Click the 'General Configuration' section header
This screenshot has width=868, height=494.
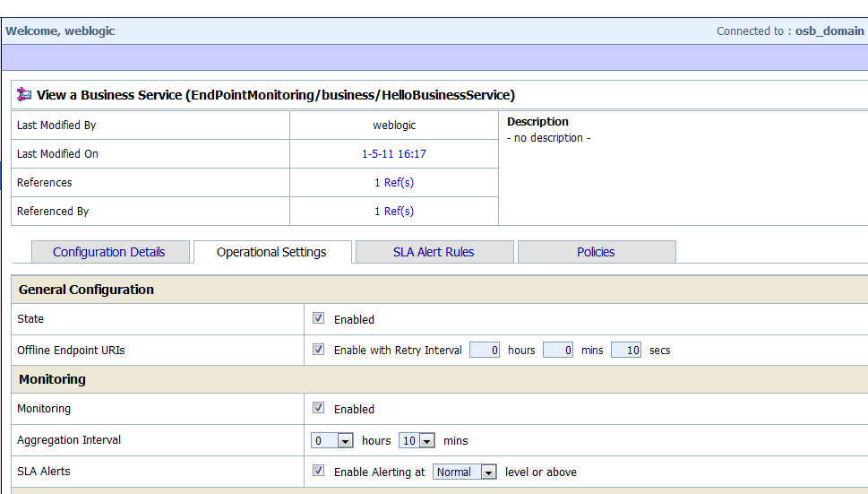[x=86, y=290]
